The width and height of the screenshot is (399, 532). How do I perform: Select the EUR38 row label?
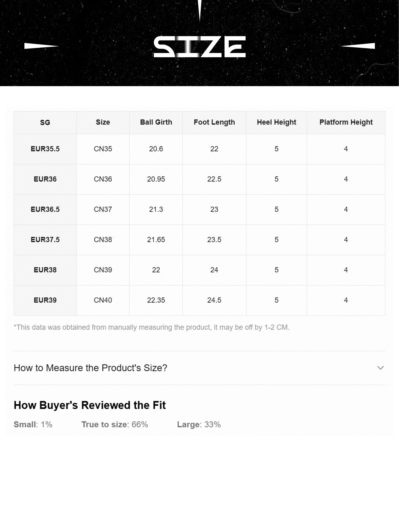(x=45, y=270)
